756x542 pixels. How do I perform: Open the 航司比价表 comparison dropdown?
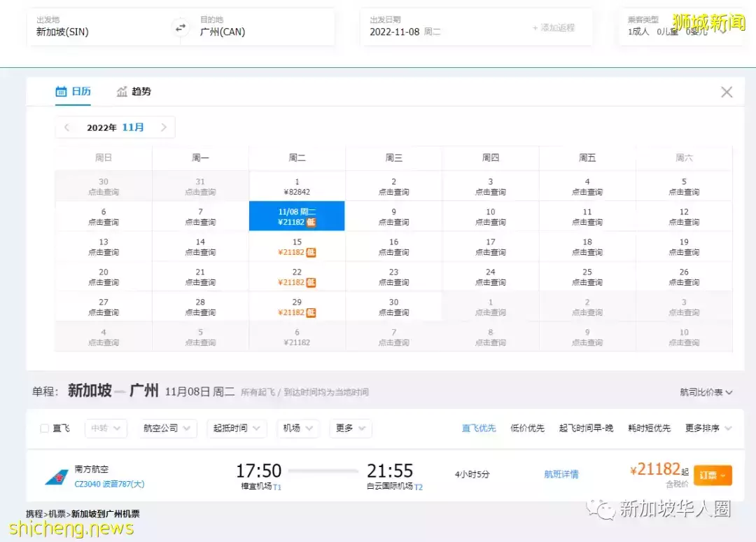pos(707,393)
